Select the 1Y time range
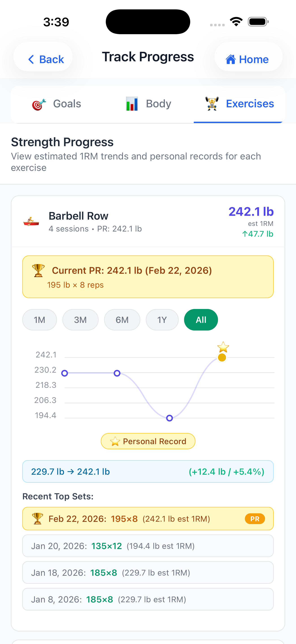The height and width of the screenshot is (644, 296). pos(162,320)
